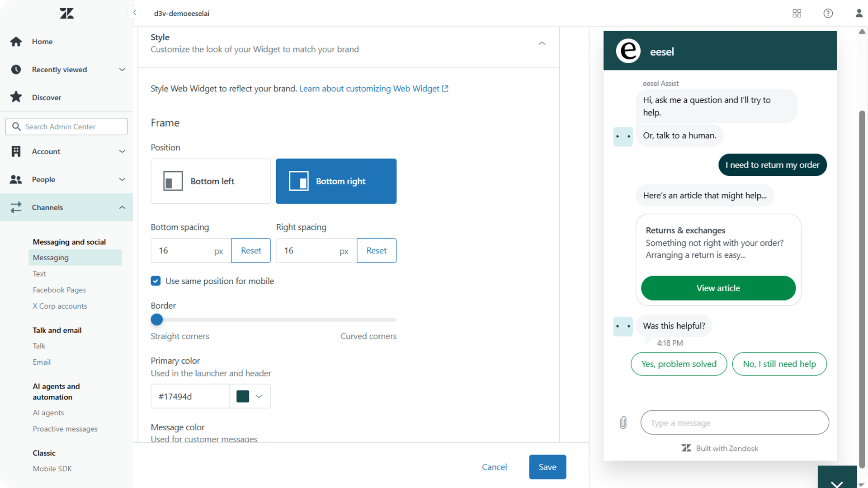This screenshot has width=868, height=488.
Task: Click the external link icon beside Learn link
Action: point(445,89)
